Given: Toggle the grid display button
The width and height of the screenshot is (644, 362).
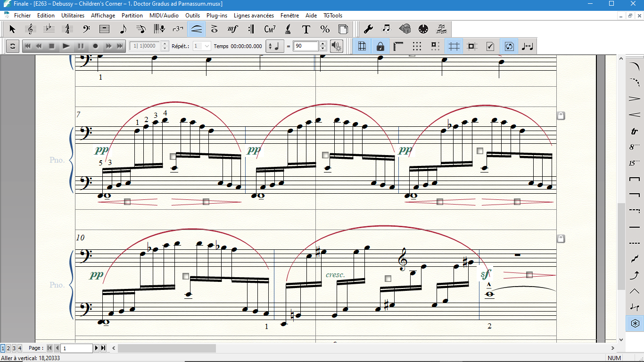Looking at the screenshot, I should coord(417,46).
